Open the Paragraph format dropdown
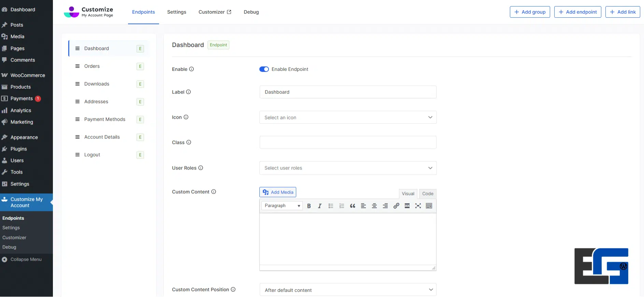This screenshot has height=297, width=644. click(282, 206)
